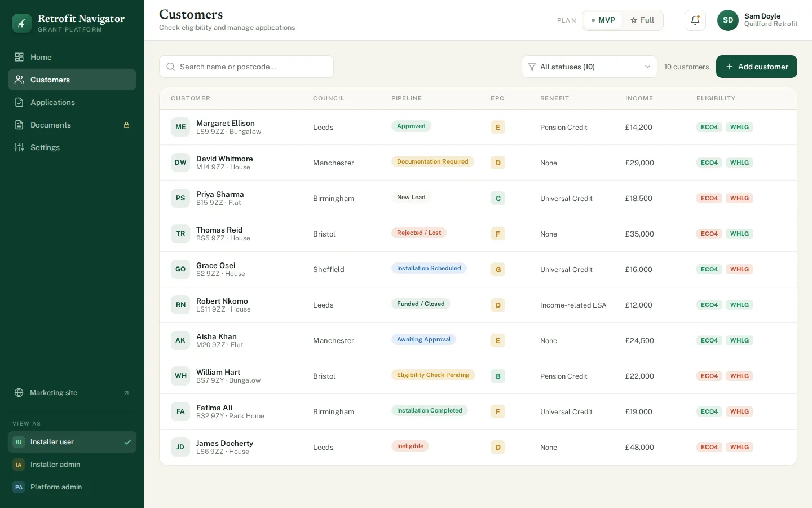This screenshot has height=508, width=812.
Task: Open Sam Doyle account menu
Action: pyautogui.click(x=757, y=20)
